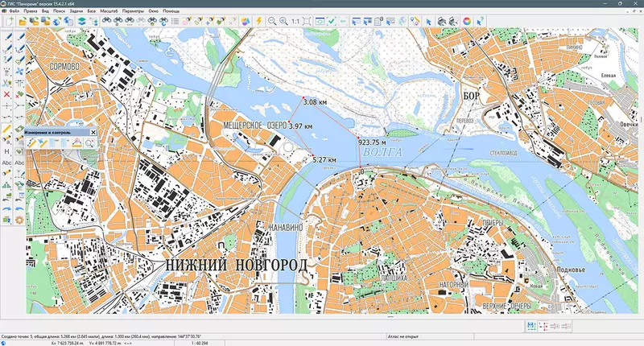Open the Масштаб menu
Viewport: 644px width, 346px height.
109,11
